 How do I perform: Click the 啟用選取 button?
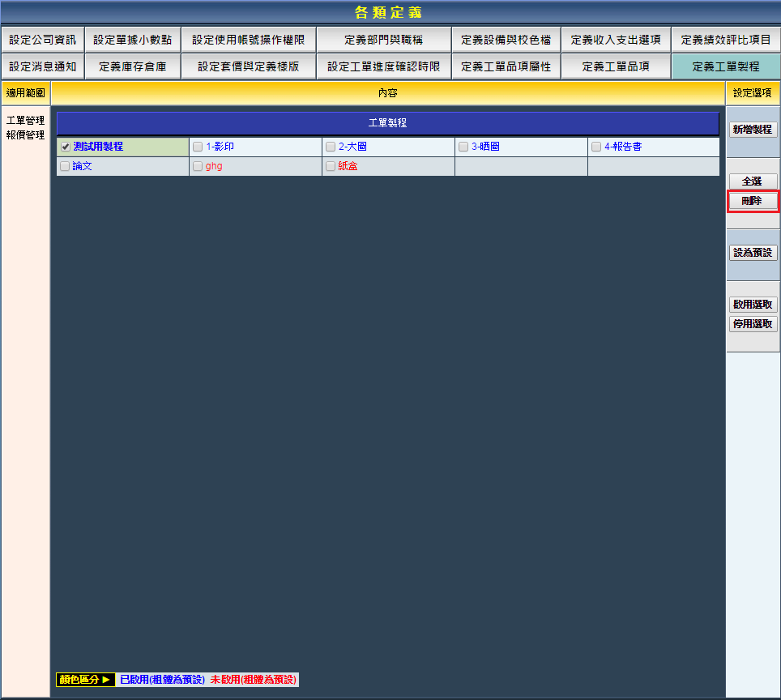pyautogui.click(x=753, y=305)
